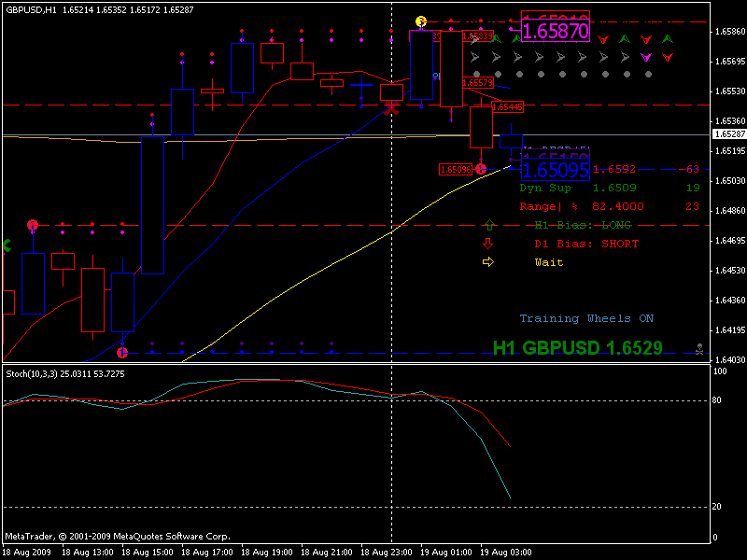Click the 1.65030 price axis value
The image size is (747, 560).
730,181
